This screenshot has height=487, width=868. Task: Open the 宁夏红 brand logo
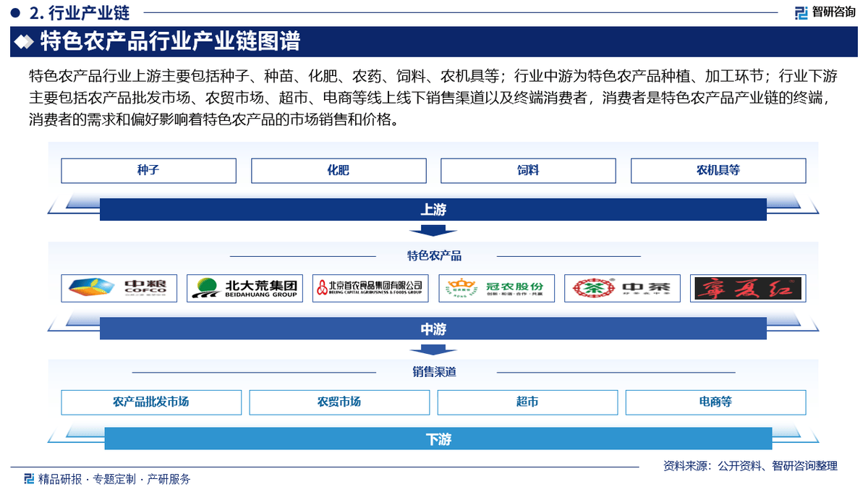click(748, 288)
